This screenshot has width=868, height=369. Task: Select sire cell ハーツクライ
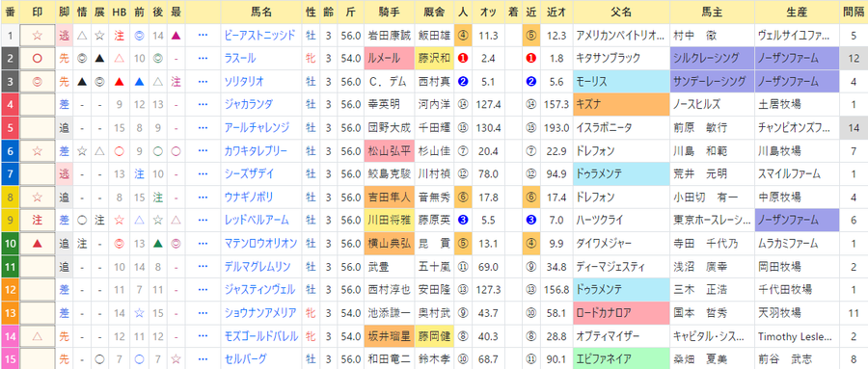[621, 220]
